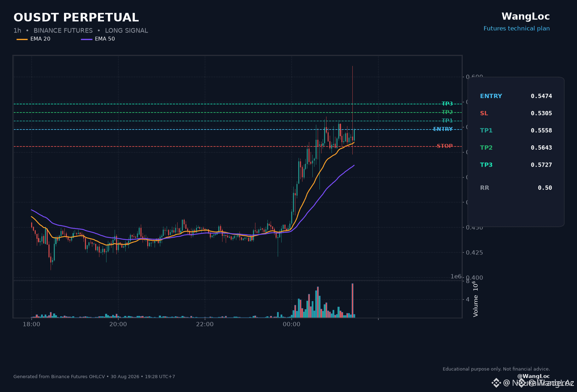Click the BINANCE FUTURES subtitle text
This screenshot has width=577, height=392.
(x=63, y=30)
